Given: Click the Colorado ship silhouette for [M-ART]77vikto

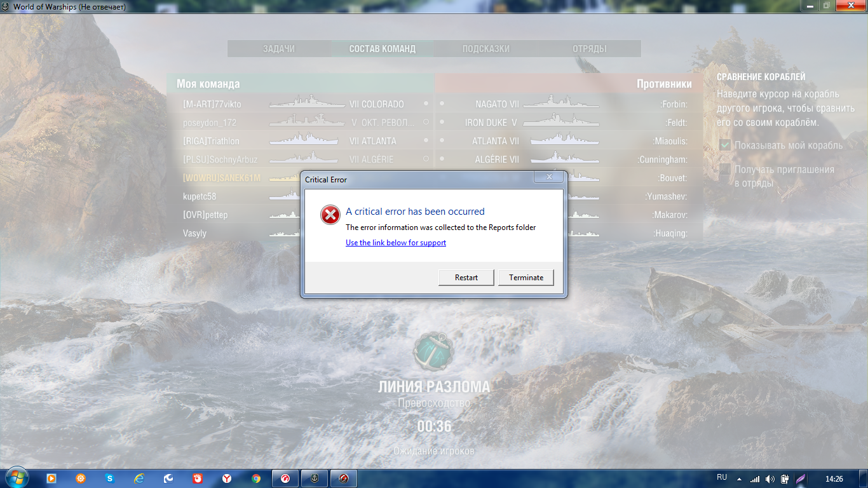Looking at the screenshot, I should tap(307, 103).
